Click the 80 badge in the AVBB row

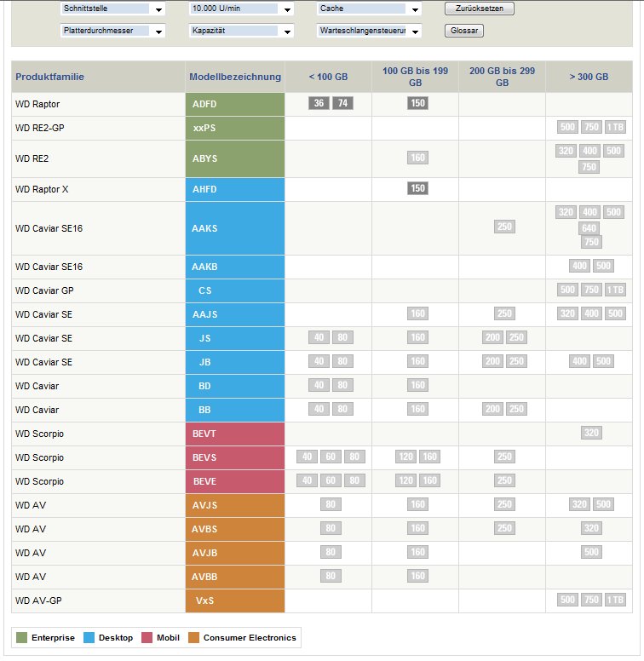[331, 576]
